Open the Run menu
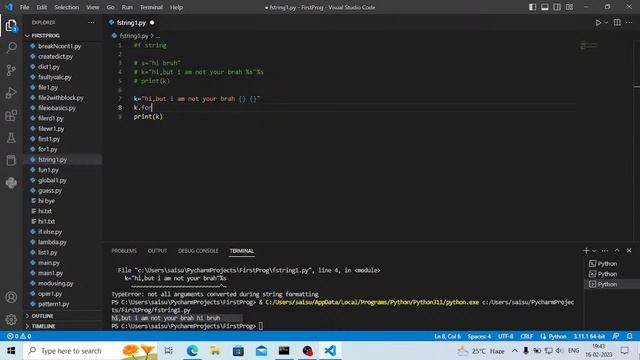The height and width of the screenshot is (360, 640). click(127, 7)
